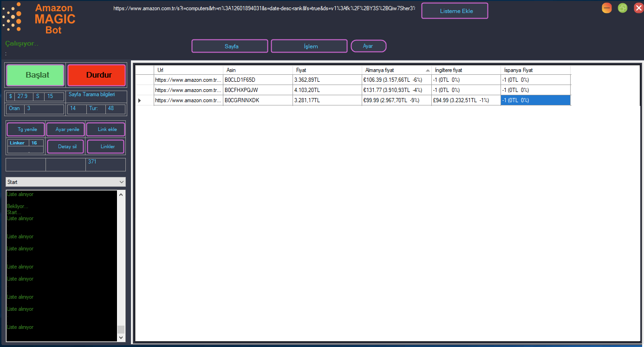Click the Start... log line

coord(14,212)
